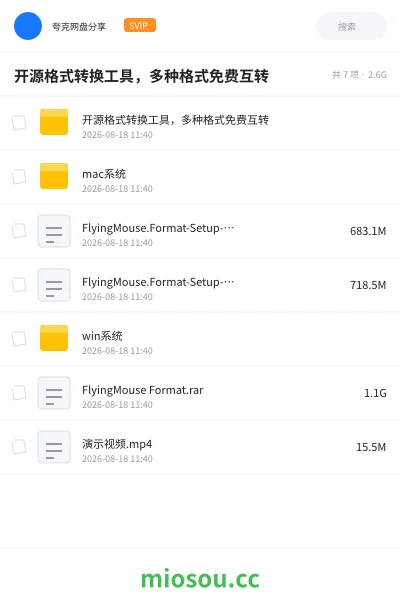Viewport: 400px width, 600px height.
Task: Click the FlyingMouse Format.rar file icon
Action: click(x=54, y=393)
